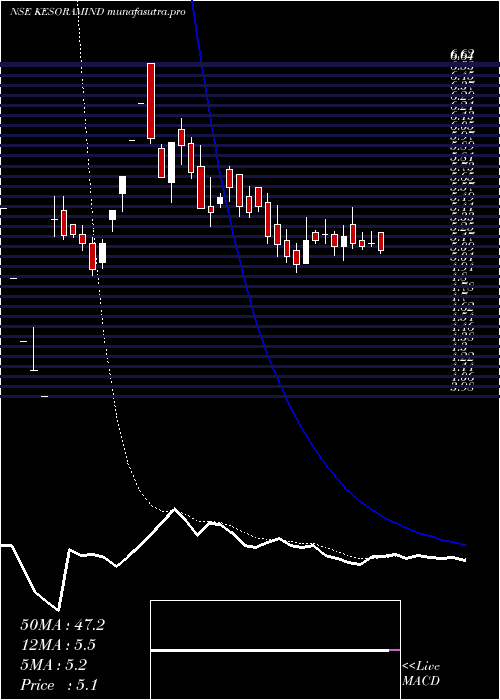
Task: Click the 5MA : 5.2 label
Action: [54, 665]
